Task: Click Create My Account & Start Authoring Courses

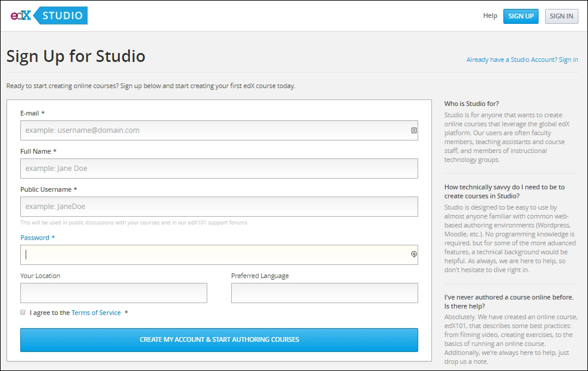Action: click(219, 340)
